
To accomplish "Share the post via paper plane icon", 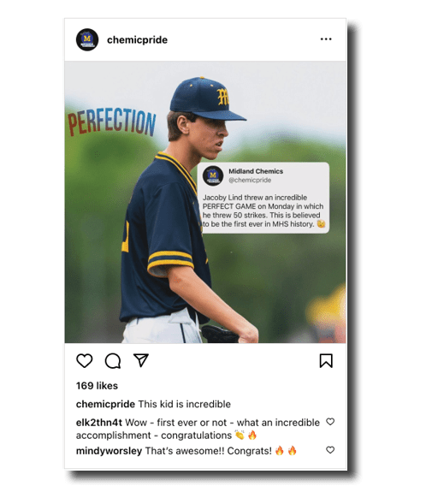I will tap(140, 360).
